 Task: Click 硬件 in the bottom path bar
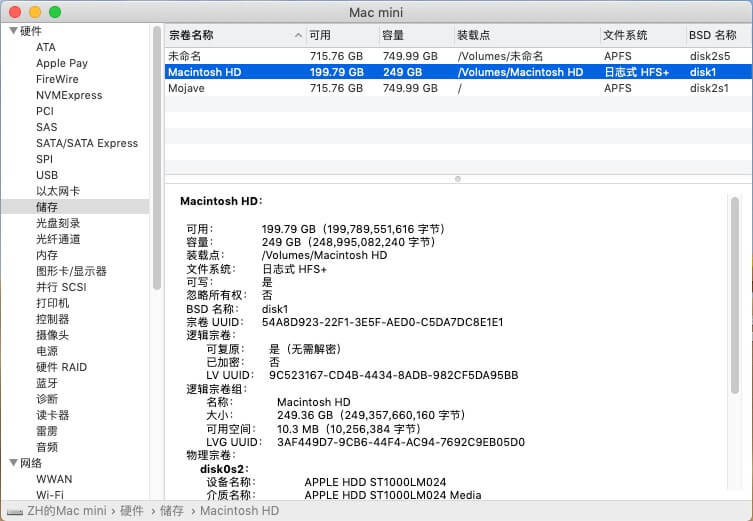132,511
